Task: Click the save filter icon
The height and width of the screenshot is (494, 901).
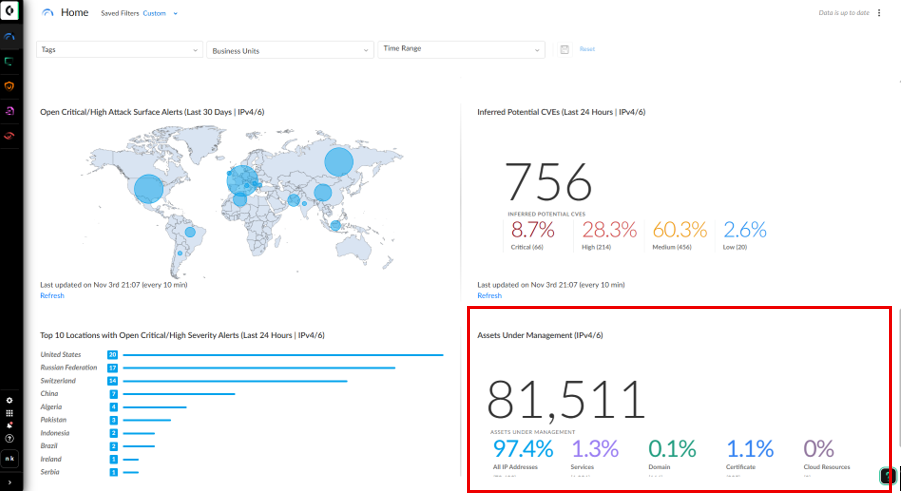Action: pyautogui.click(x=564, y=49)
